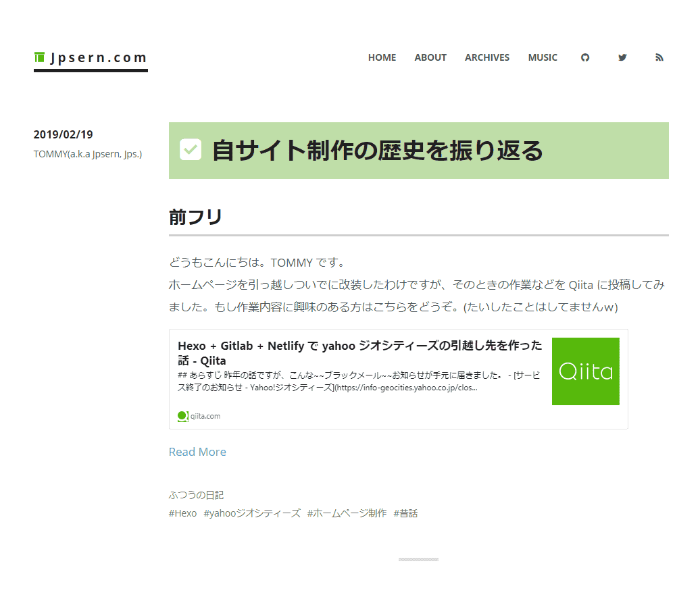Open the Read More link
The width and height of the screenshot is (700, 599).
click(197, 451)
